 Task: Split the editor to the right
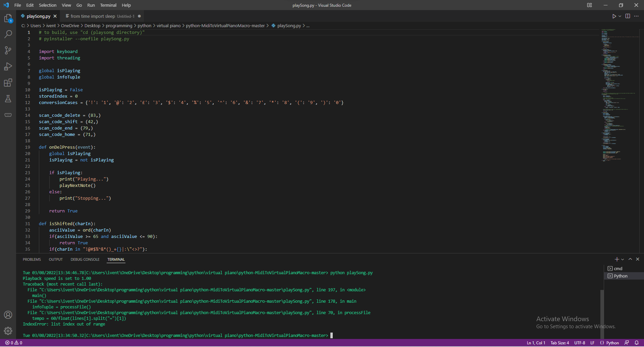[628, 16]
